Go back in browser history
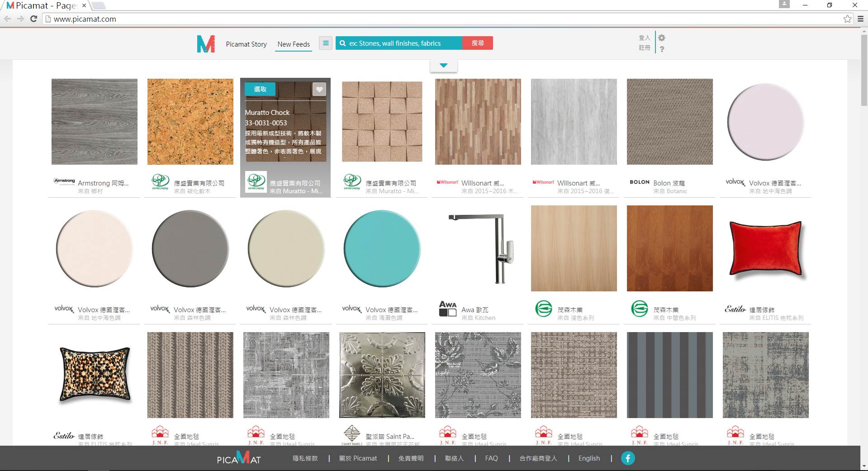 pyautogui.click(x=7, y=19)
